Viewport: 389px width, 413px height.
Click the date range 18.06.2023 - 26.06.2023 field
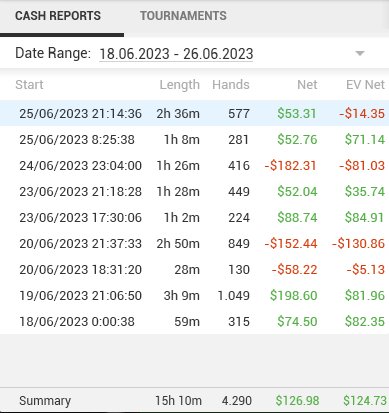pos(176,54)
